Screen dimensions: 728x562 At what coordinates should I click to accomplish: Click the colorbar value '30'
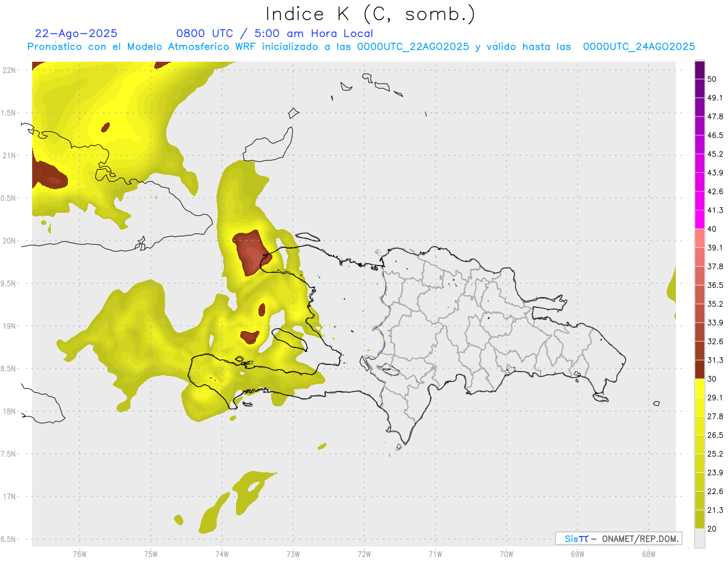712,379
